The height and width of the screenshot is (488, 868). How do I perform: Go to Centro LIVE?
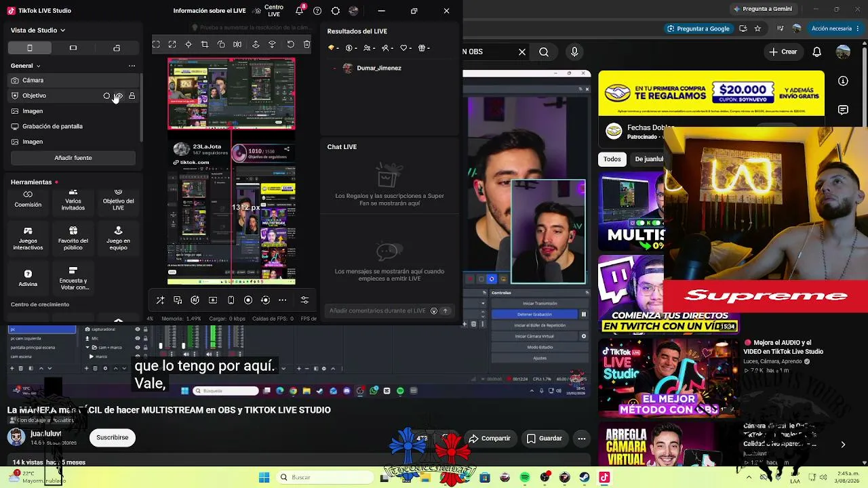269,11
